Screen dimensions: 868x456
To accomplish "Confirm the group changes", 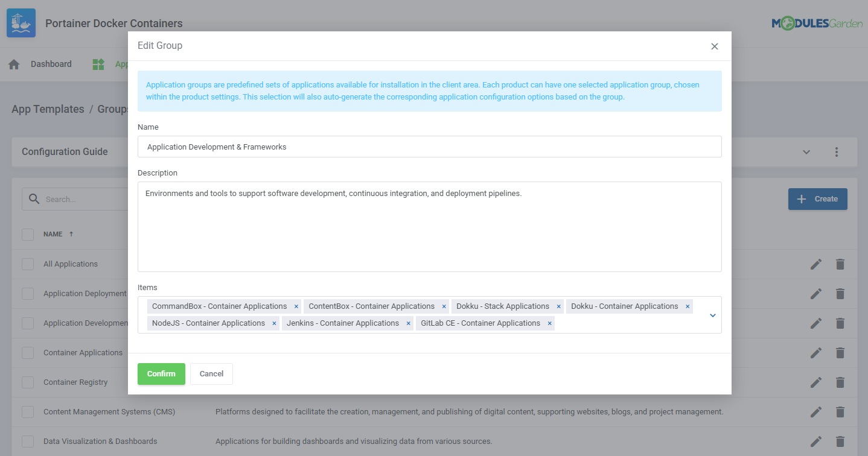I will click(x=161, y=373).
